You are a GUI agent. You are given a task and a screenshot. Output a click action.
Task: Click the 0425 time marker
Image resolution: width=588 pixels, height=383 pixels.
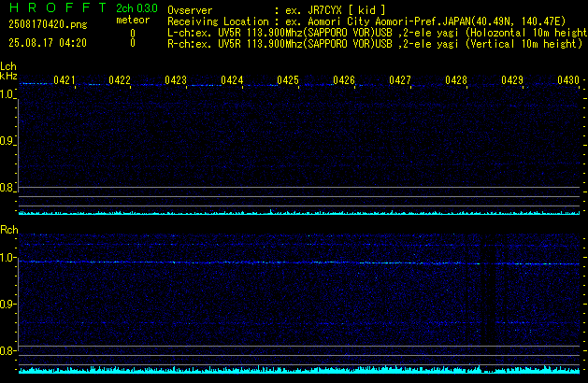288,80
